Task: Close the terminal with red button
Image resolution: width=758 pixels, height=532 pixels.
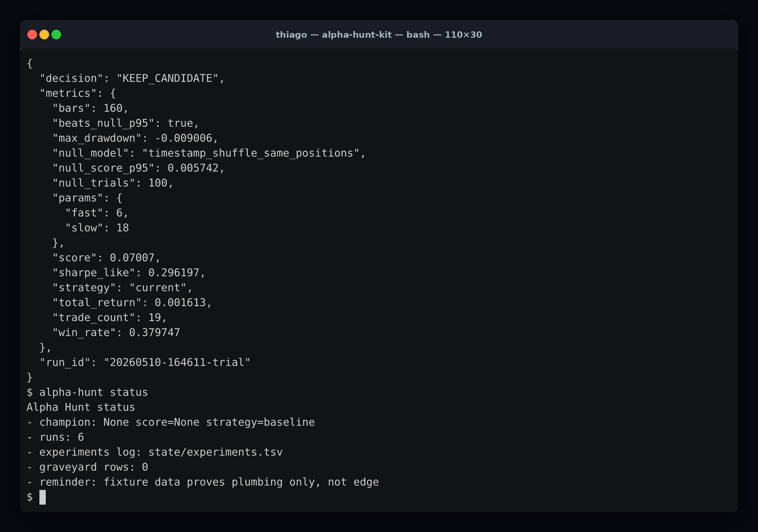Action: click(x=32, y=35)
